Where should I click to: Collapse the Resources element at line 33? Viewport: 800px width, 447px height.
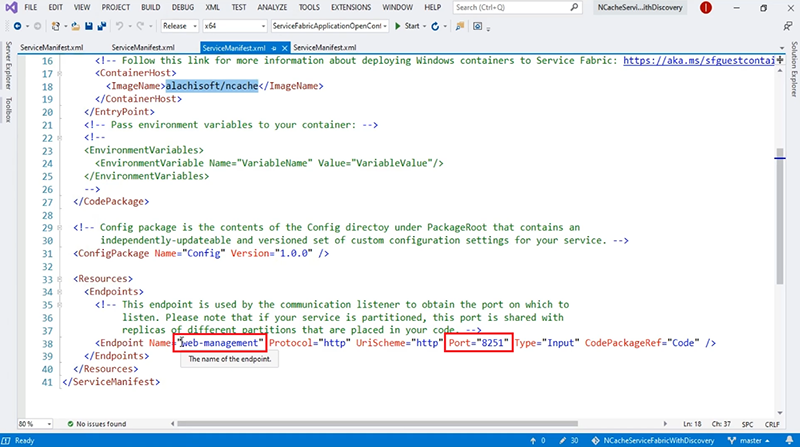(60, 279)
